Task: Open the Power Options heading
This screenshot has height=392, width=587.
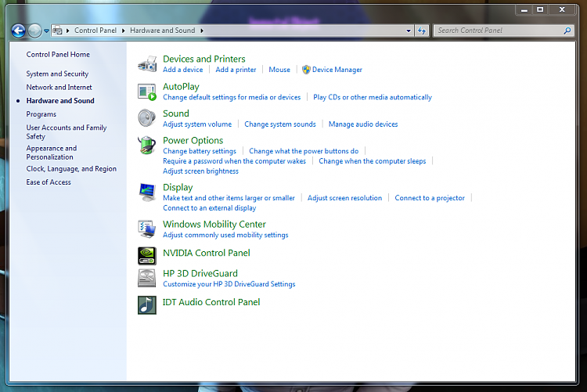Action: click(x=193, y=140)
